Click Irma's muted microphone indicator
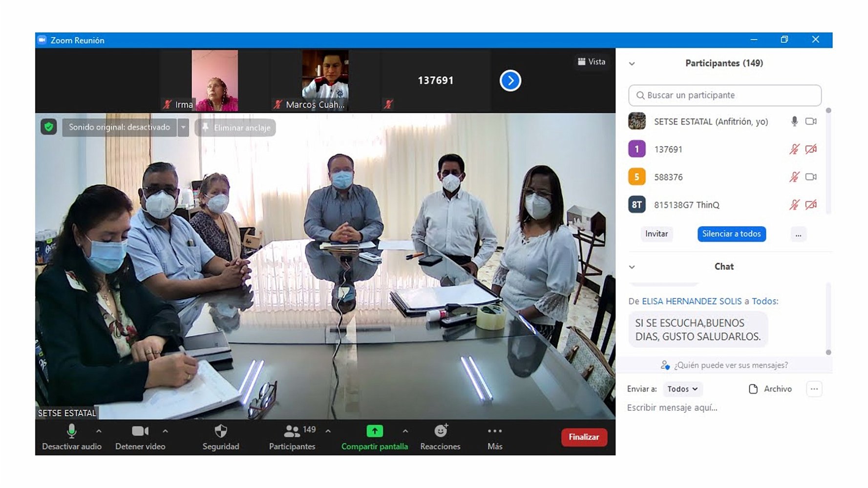The width and height of the screenshot is (868, 488). click(168, 104)
